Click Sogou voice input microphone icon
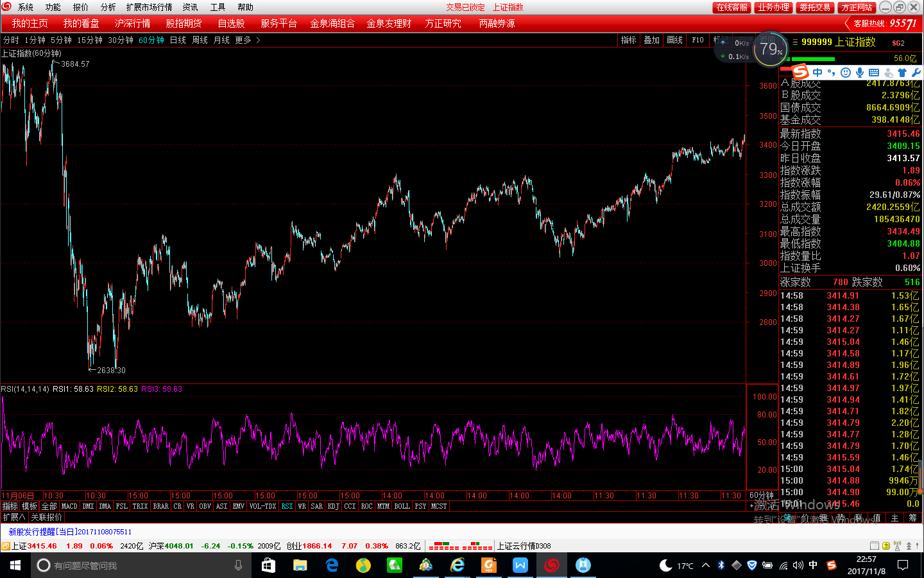Image resolution: width=924 pixels, height=578 pixels. pos(860,73)
